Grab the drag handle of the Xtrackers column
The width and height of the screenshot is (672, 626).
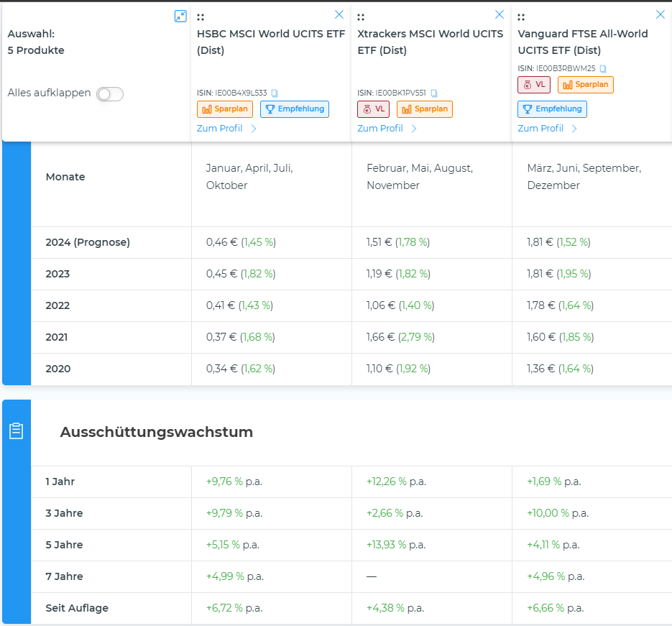361,17
